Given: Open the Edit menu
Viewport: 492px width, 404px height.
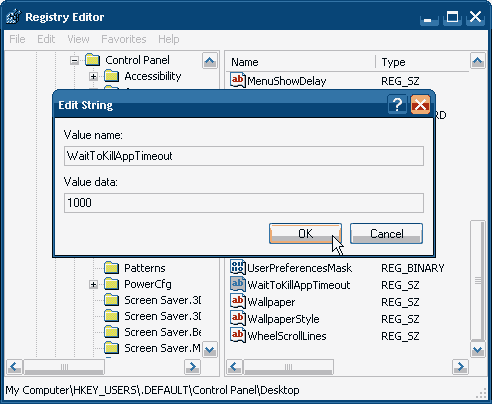Looking at the screenshot, I should pos(46,39).
